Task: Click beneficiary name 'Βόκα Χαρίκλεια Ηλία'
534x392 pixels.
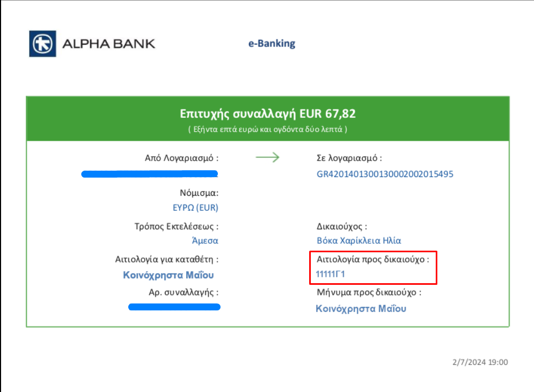Action: [359, 241]
